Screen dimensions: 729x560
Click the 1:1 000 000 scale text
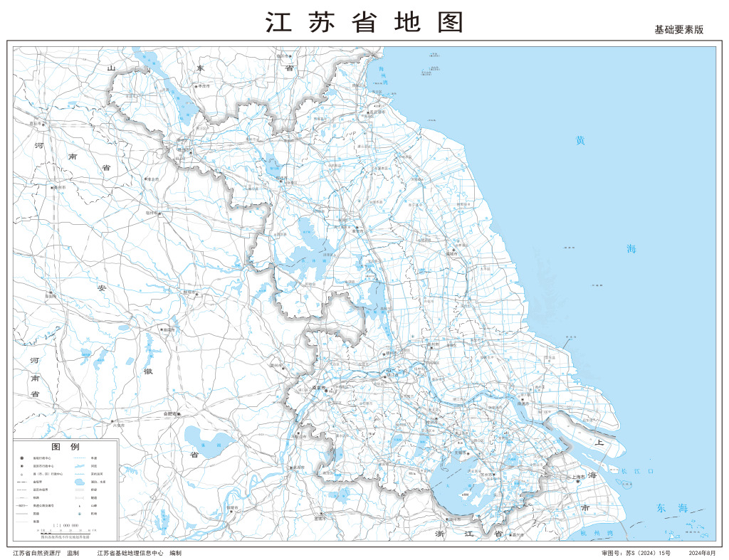65,525
